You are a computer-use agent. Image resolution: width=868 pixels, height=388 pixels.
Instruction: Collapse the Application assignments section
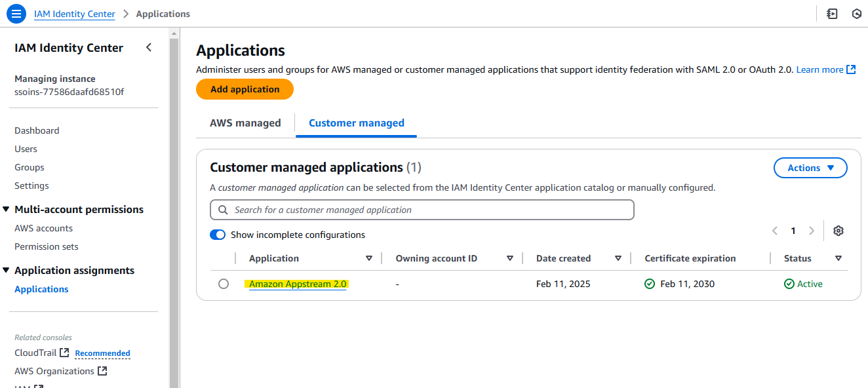coord(7,271)
